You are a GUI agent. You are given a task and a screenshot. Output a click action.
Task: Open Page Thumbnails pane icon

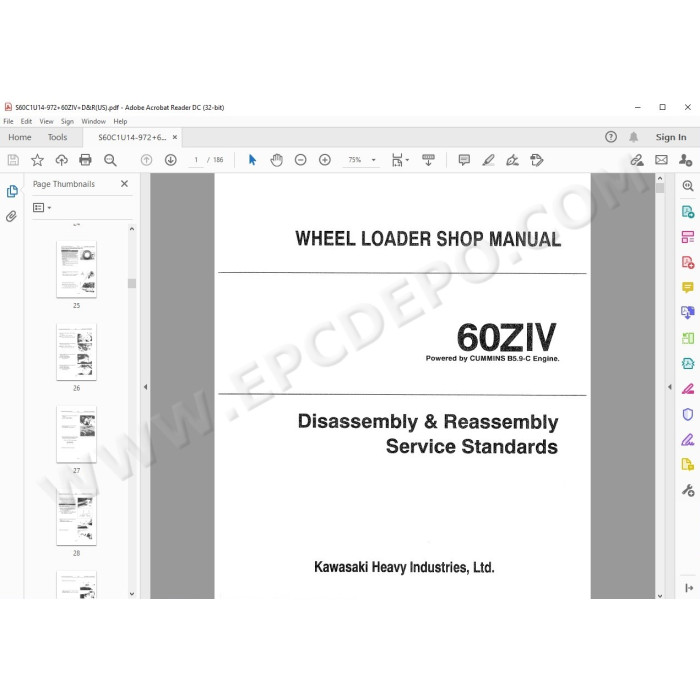[12, 191]
